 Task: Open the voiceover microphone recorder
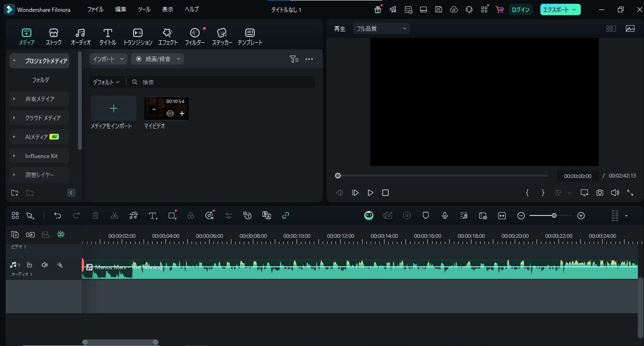click(445, 215)
